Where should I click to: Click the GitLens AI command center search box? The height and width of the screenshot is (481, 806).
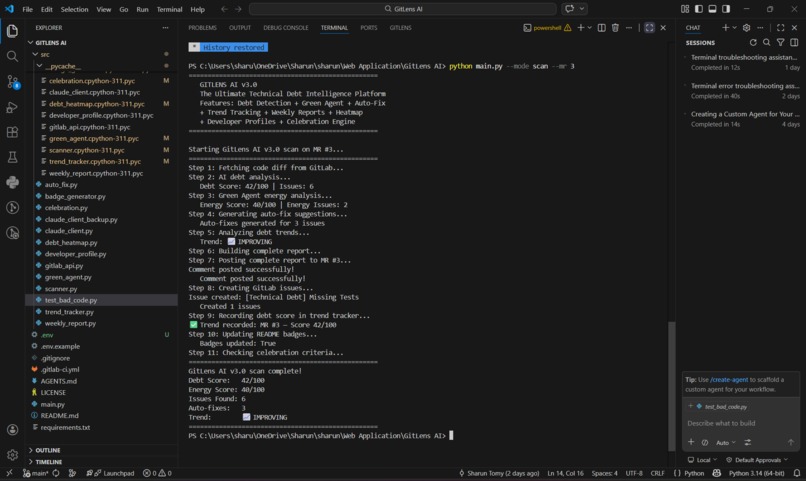(x=402, y=9)
